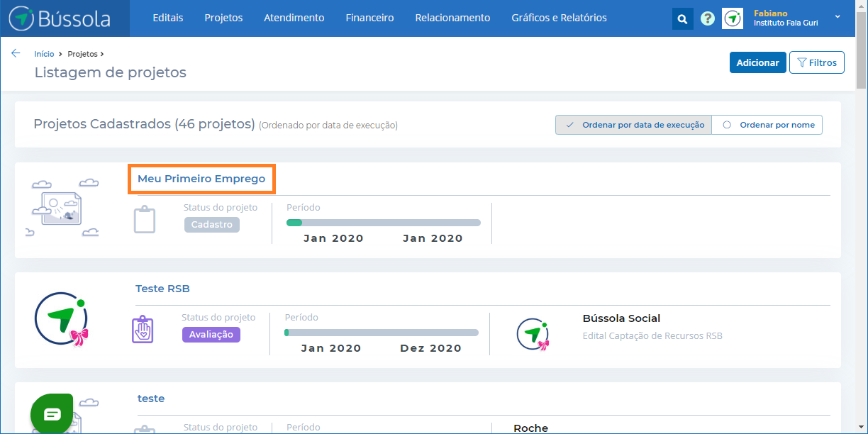Select Ordenar por nome option

tap(767, 125)
